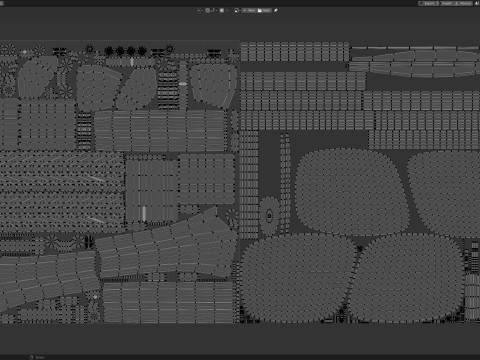Viewport: 480px width, 360px height.
Task: Click the third button in top-right button group
Action: (464, 3)
